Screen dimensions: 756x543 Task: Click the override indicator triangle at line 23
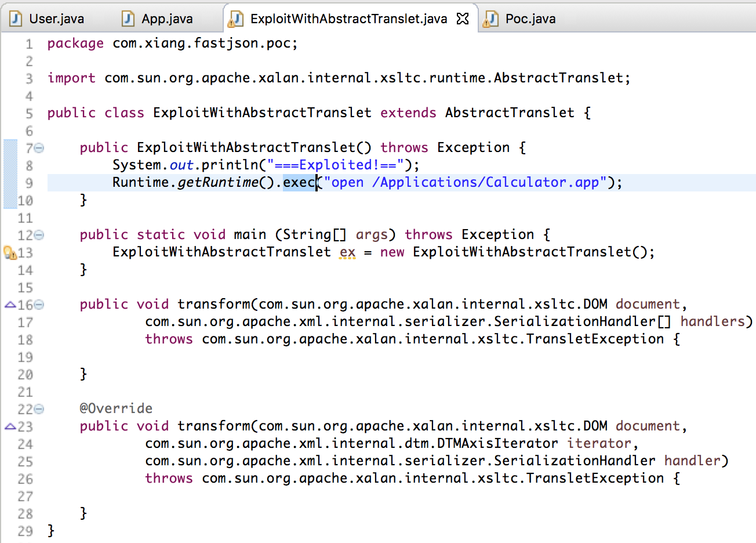(10, 426)
